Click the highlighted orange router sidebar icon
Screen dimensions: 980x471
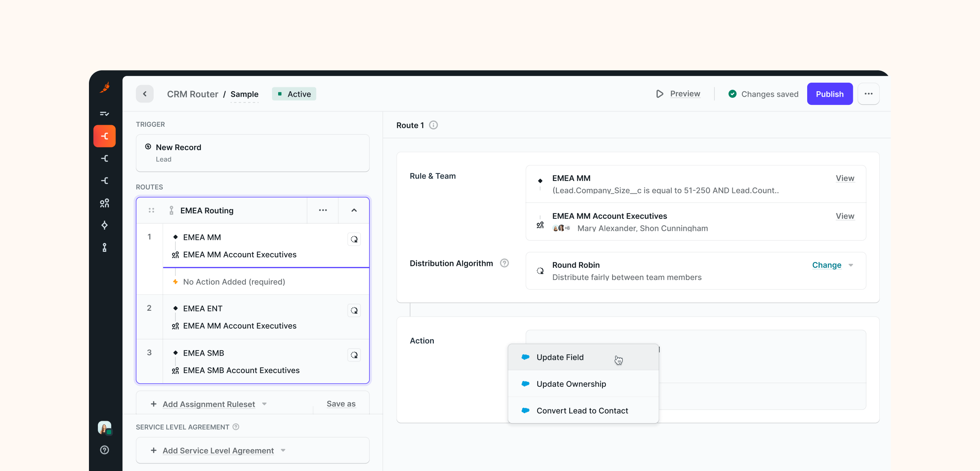click(x=105, y=136)
